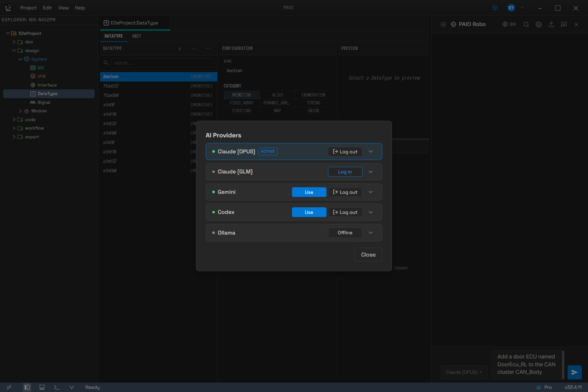Viewport: 588px width, 392px height.
Task: Use the Gemini provider
Action: tap(309, 192)
